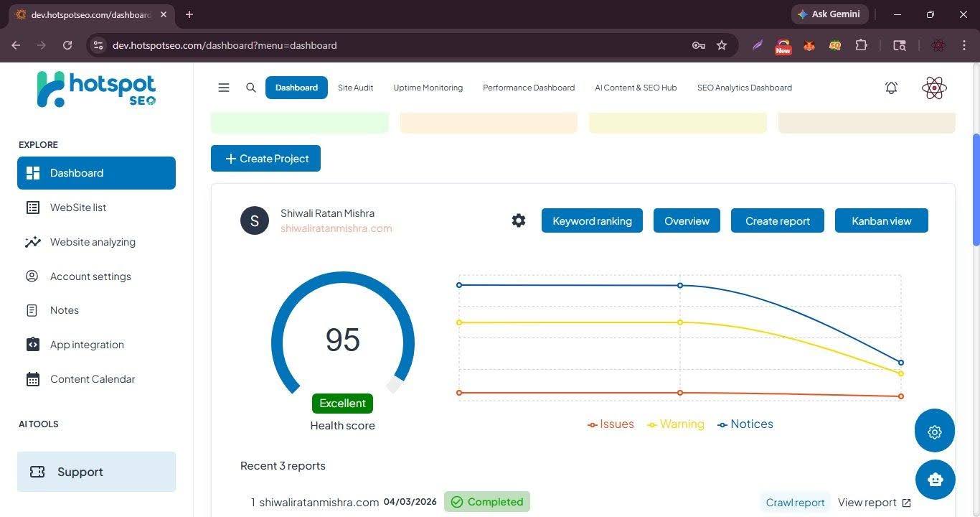
Task: Click the last Notices data point on chart
Action: point(901,363)
